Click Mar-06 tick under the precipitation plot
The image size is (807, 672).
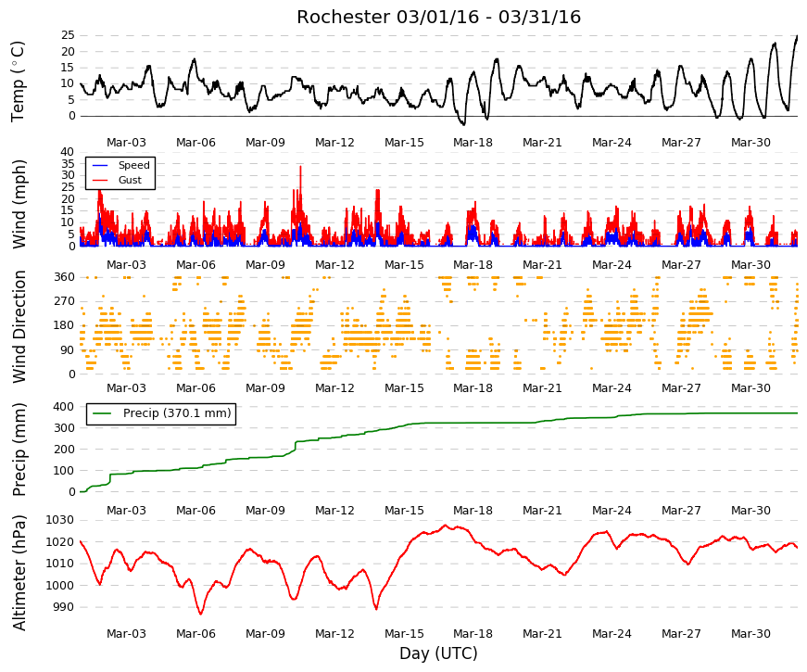coord(195,511)
